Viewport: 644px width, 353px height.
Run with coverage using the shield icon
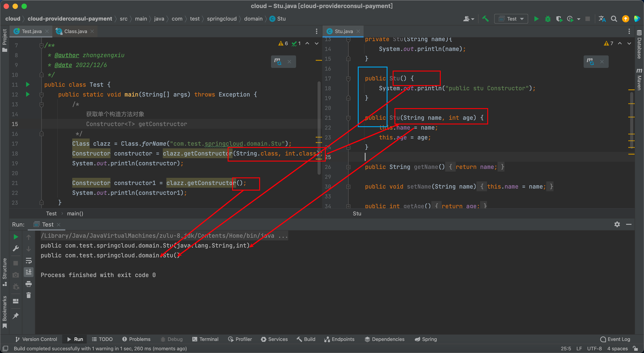[559, 19]
